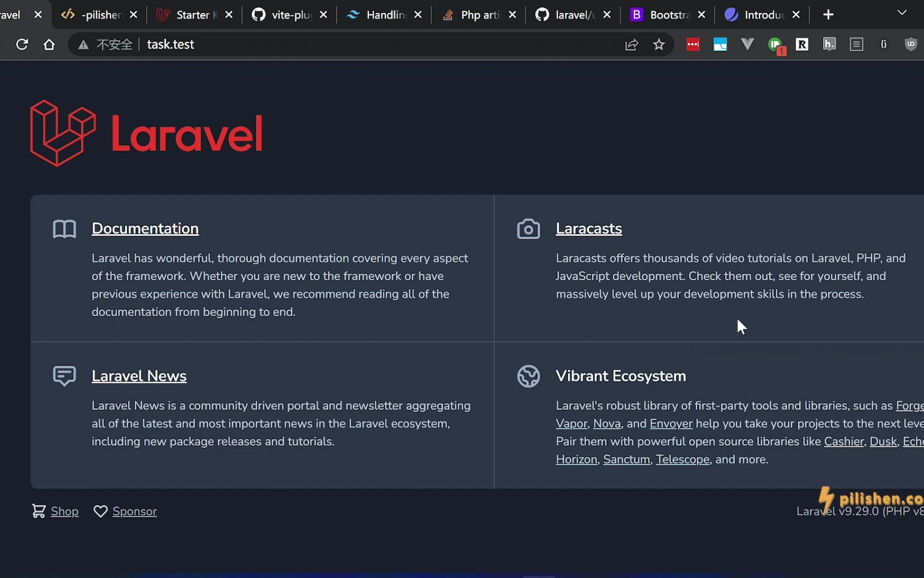Open the Horizon link
This screenshot has width=924, height=578.
(x=576, y=460)
